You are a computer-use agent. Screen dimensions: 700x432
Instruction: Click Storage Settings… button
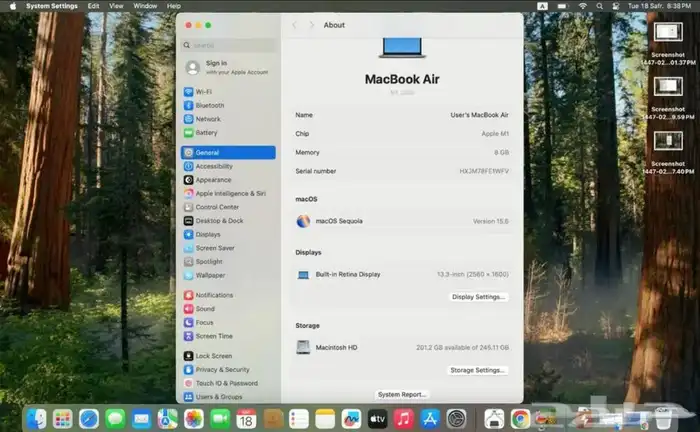click(477, 370)
